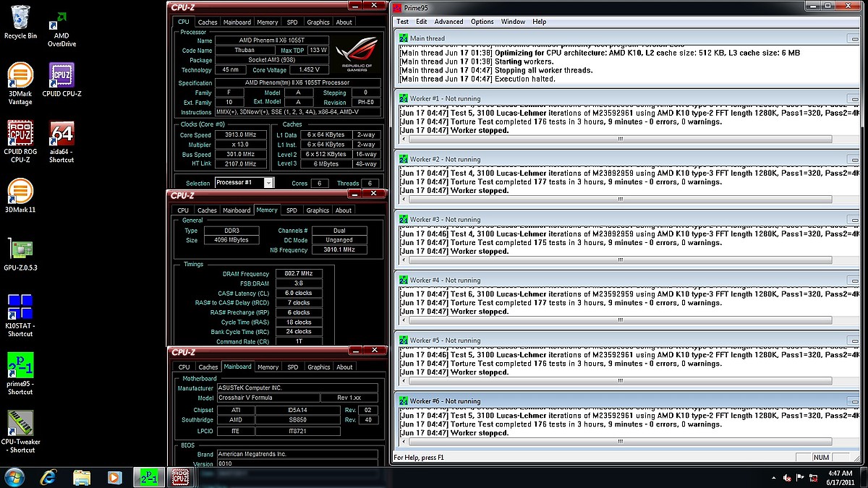Screen dimensions: 868x488
Task: Select the CPUID CPU-Z desktop icon
Action: (x=61, y=80)
